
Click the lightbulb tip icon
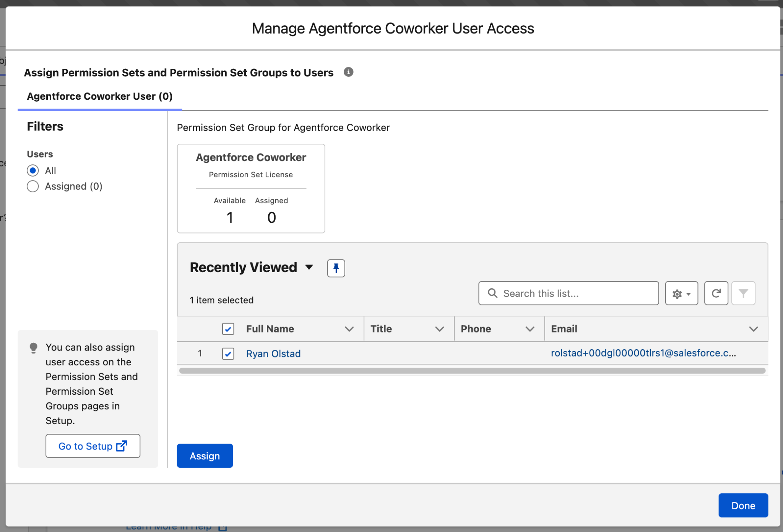[34, 348]
